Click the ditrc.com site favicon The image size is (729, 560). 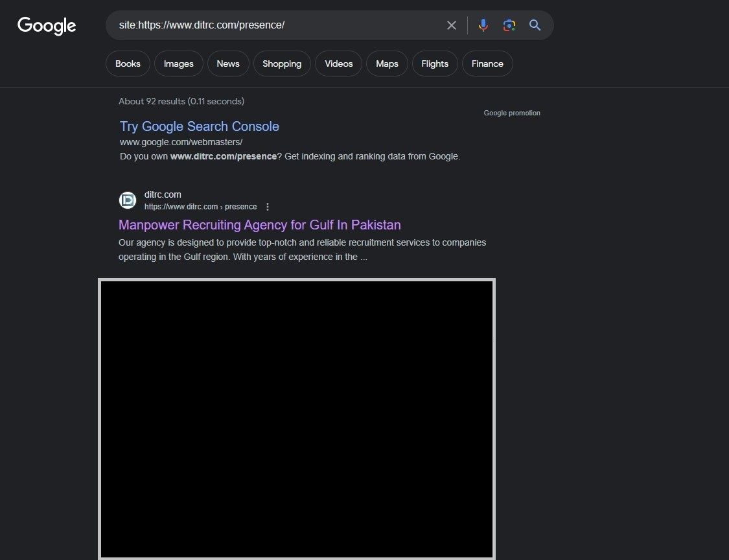tap(127, 200)
